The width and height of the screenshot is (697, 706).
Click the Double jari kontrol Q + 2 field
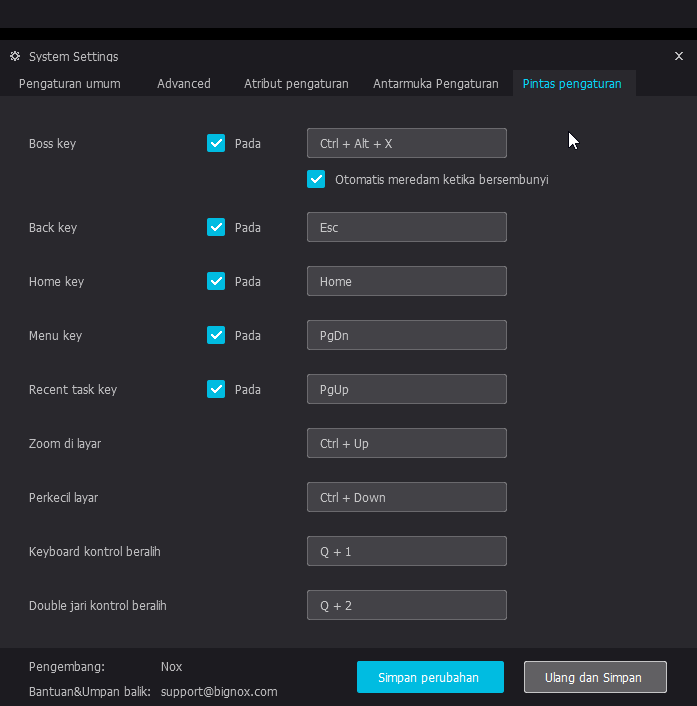point(407,605)
